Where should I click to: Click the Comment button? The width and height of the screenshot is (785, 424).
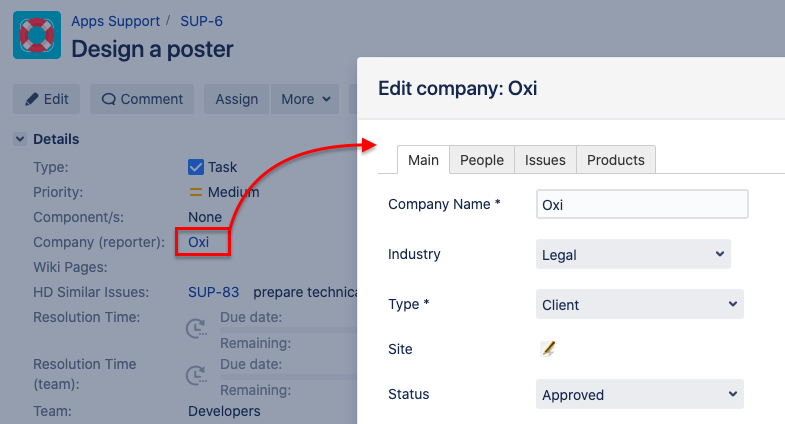142,99
